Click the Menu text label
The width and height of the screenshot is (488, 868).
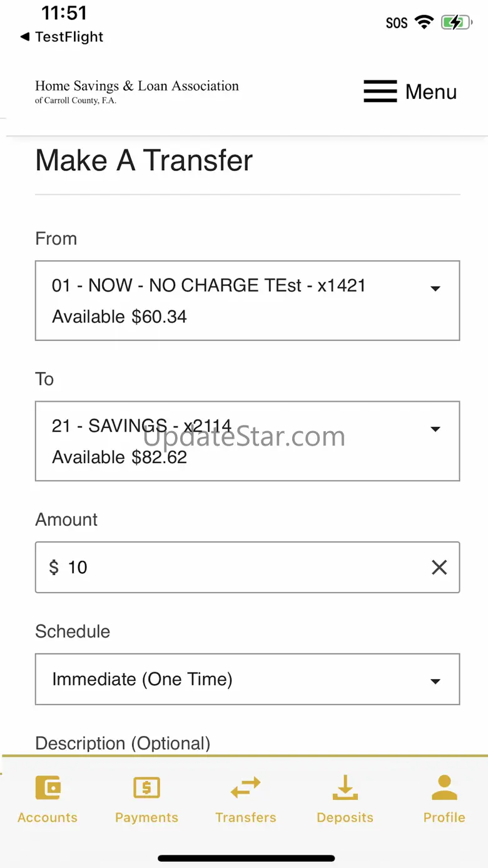[x=431, y=92]
